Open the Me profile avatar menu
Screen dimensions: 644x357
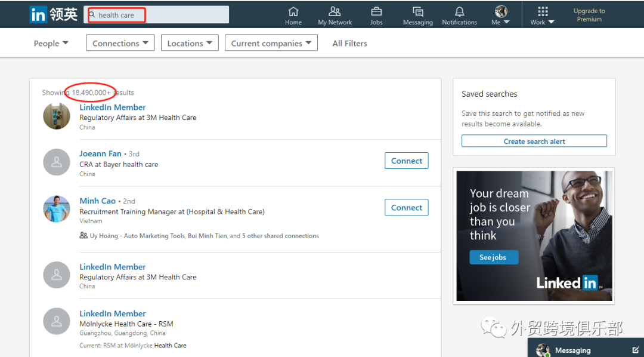click(501, 16)
